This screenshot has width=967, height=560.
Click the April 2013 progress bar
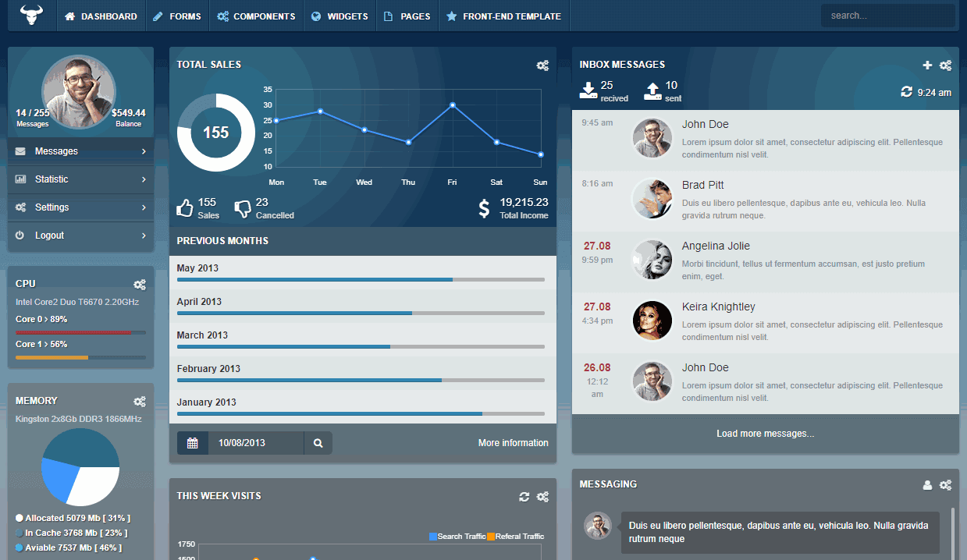(x=361, y=313)
